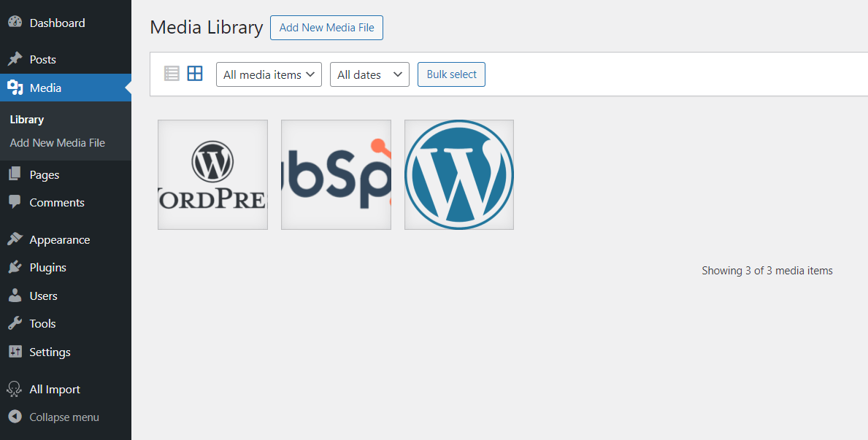This screenshot has width=868, height=440.
Task: Click the Appearance paintbrush icon
Action: (x=15, y=239)
